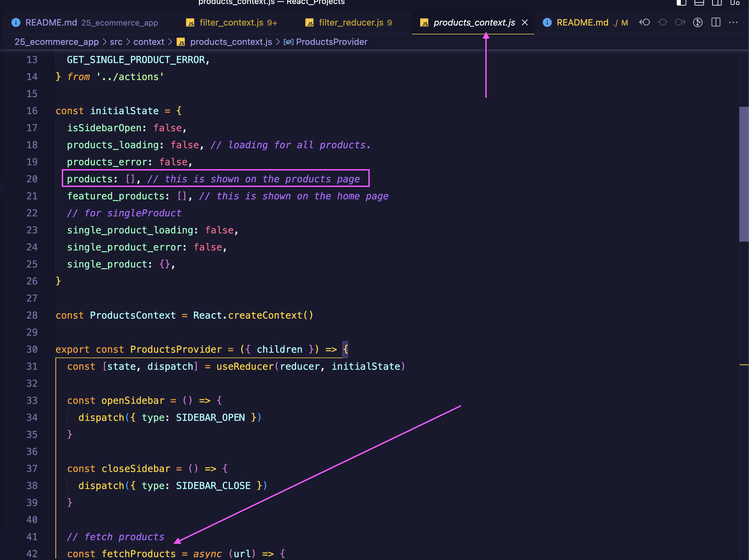Toggle the primary sidebar visibility
749x560 pixels.
click(x=681, y=2)
